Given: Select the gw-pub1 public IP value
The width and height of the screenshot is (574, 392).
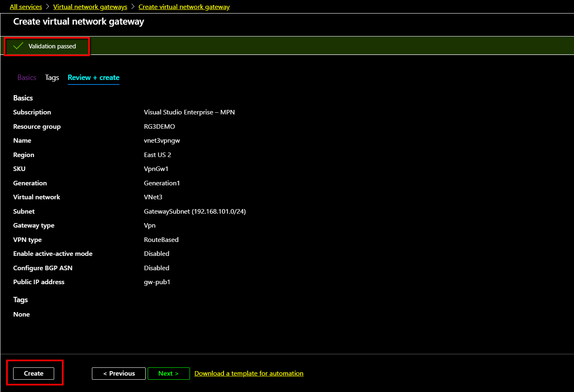Looking at the screenshot, I should (157, 282).
